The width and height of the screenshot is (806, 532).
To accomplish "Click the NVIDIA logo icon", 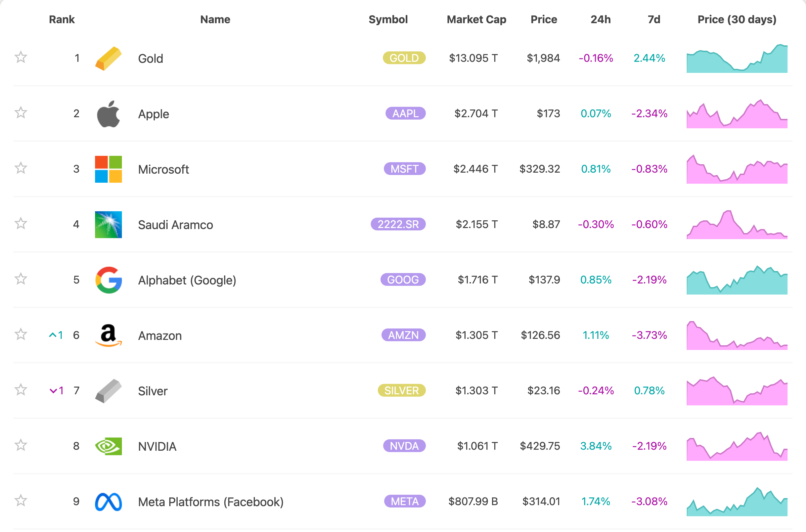I will tap(108, 446).
